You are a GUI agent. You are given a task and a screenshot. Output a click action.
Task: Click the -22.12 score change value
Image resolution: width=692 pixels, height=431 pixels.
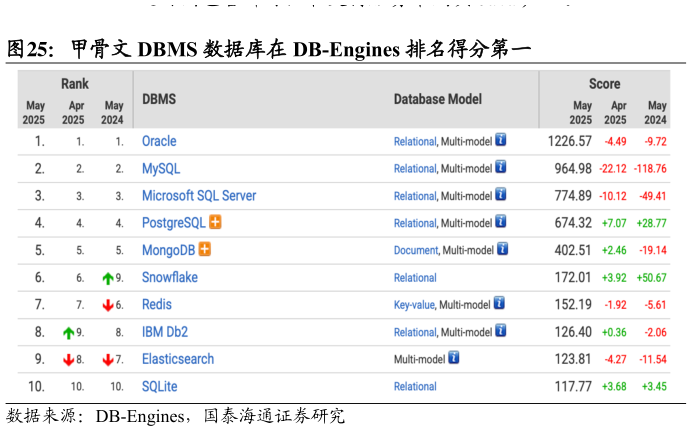click(x=613, y=169)
